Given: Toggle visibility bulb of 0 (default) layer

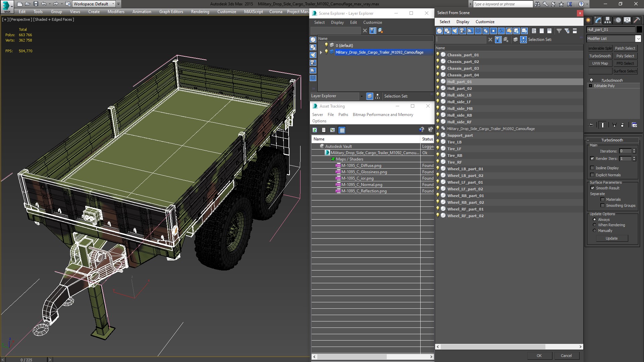Looking at the screenshot, I should coord(326,45).
